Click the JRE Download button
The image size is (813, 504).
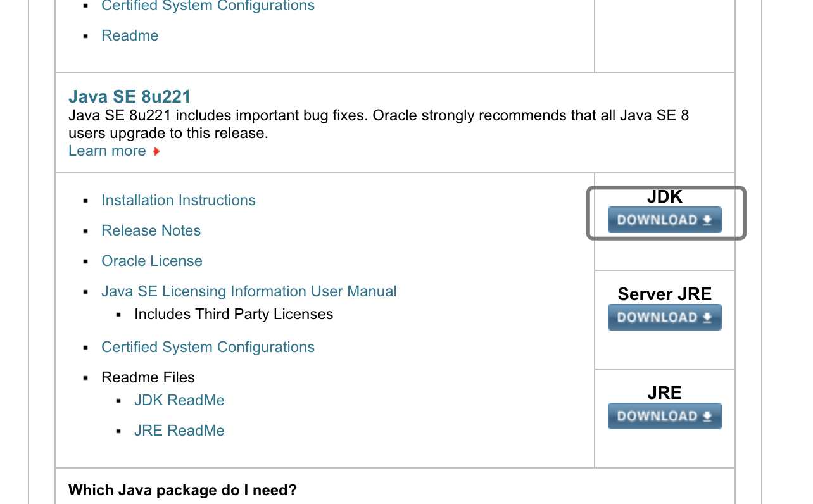tap(664, 416)
